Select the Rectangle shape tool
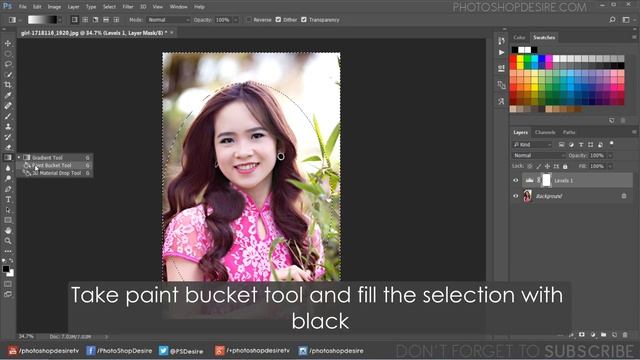This screenshot has height=360, width=640. 8,220
